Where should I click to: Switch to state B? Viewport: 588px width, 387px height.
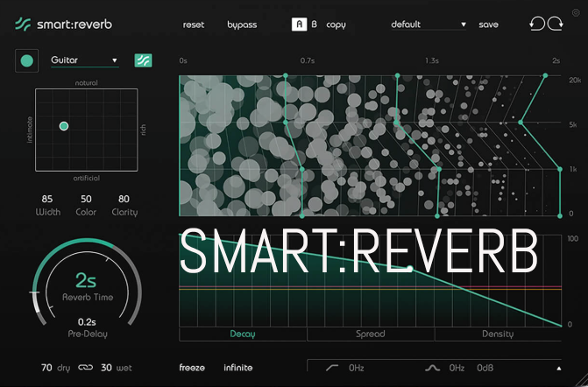click(x=315, y=25)
